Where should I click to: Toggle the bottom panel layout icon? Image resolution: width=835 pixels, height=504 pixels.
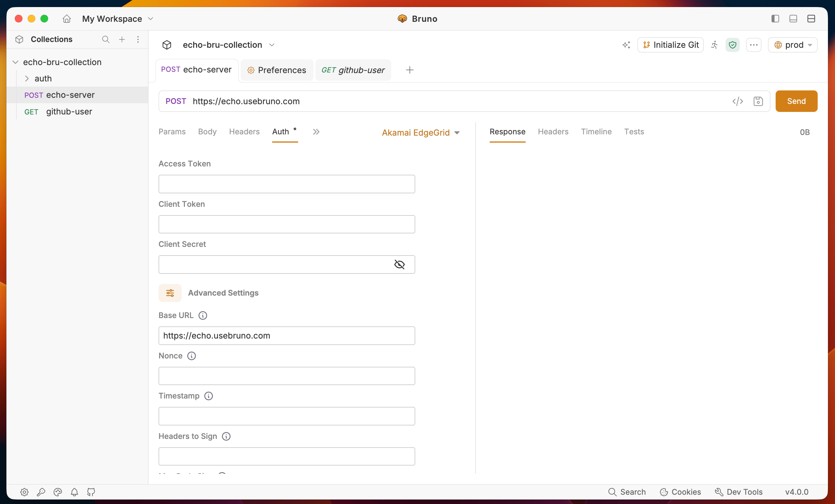click(x=793, y=19)
